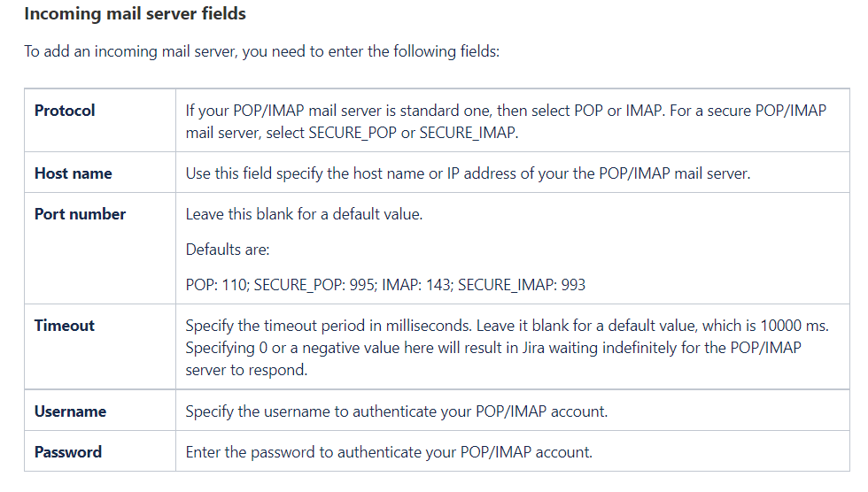Screen dimensions: 868x492
Task: Click the intro sentence about adding incoming mail server
Action: pos(262,51)
